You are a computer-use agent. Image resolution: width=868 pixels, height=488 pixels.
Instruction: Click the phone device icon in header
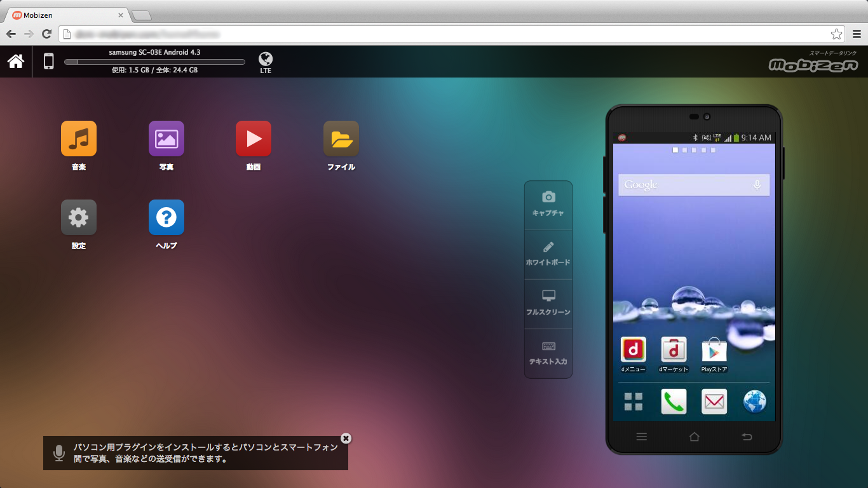point(48,61)
